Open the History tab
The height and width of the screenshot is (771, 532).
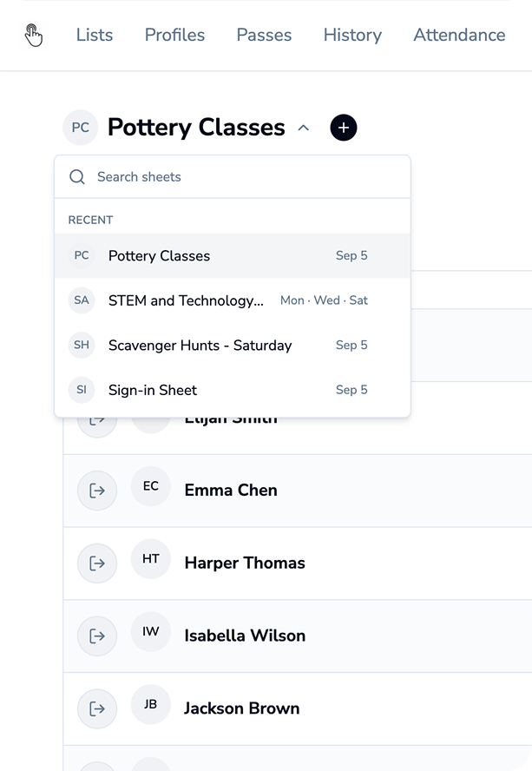(352, 35)
